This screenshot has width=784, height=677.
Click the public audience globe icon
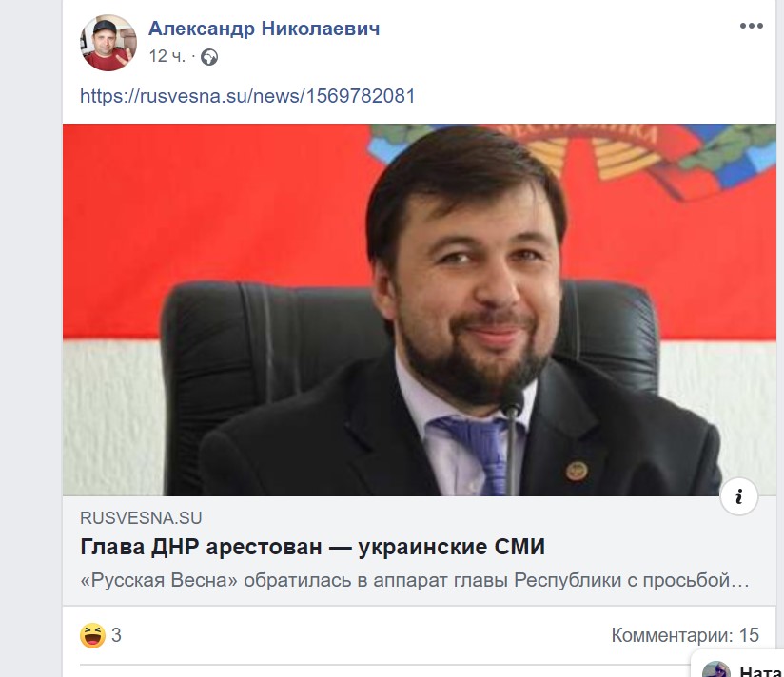point(209,57)
